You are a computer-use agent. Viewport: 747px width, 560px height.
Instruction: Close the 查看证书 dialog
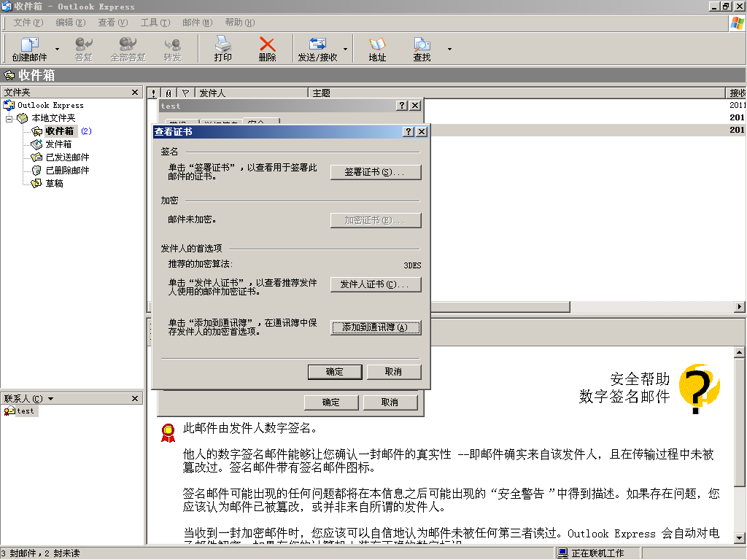click(x=422, y=132)
